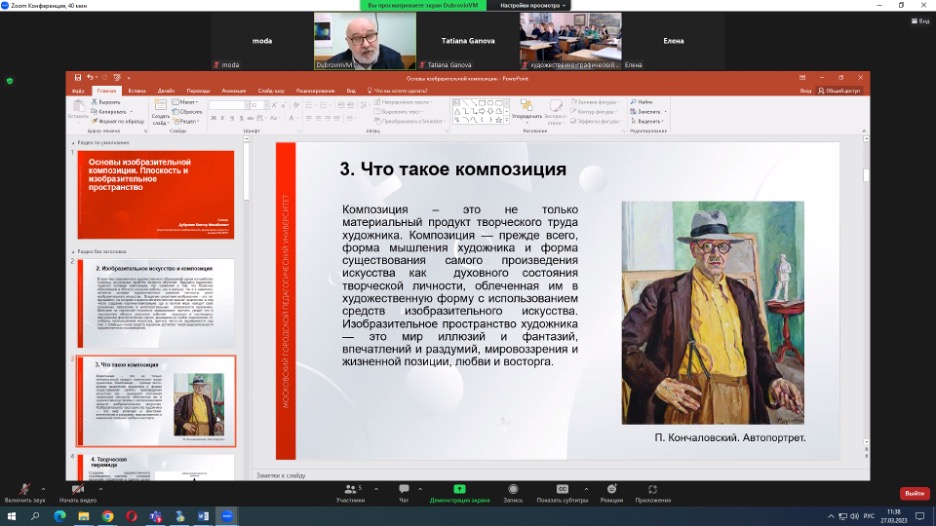Image resolution: width=936 pixels, height=526 pixels.
Task: Click Create Slide (Создать слайд) icon
Action: tap(160, 106)
